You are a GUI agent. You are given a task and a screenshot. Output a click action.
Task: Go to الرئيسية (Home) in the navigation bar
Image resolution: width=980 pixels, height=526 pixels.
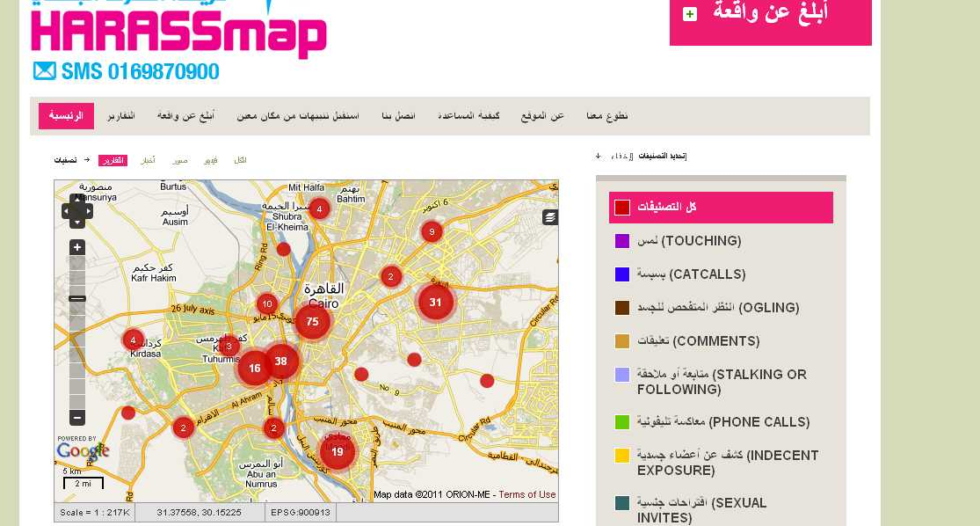pos(66,116)
